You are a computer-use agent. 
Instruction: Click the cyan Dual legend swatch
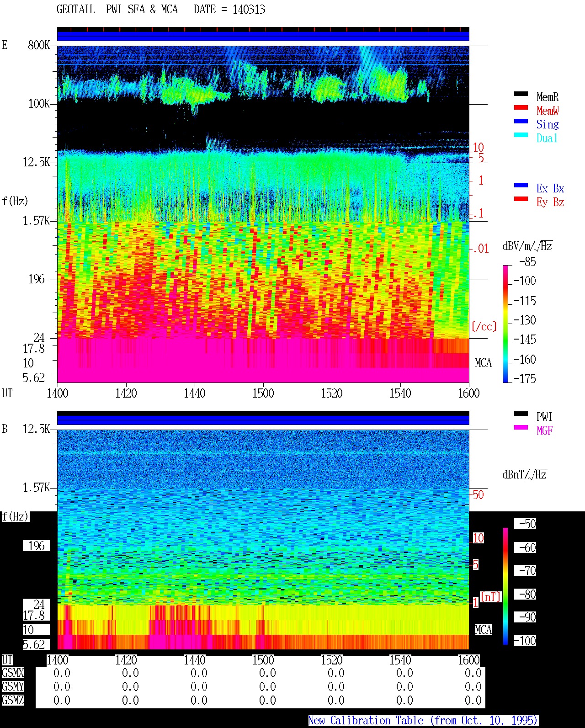[x=521, y=135]
